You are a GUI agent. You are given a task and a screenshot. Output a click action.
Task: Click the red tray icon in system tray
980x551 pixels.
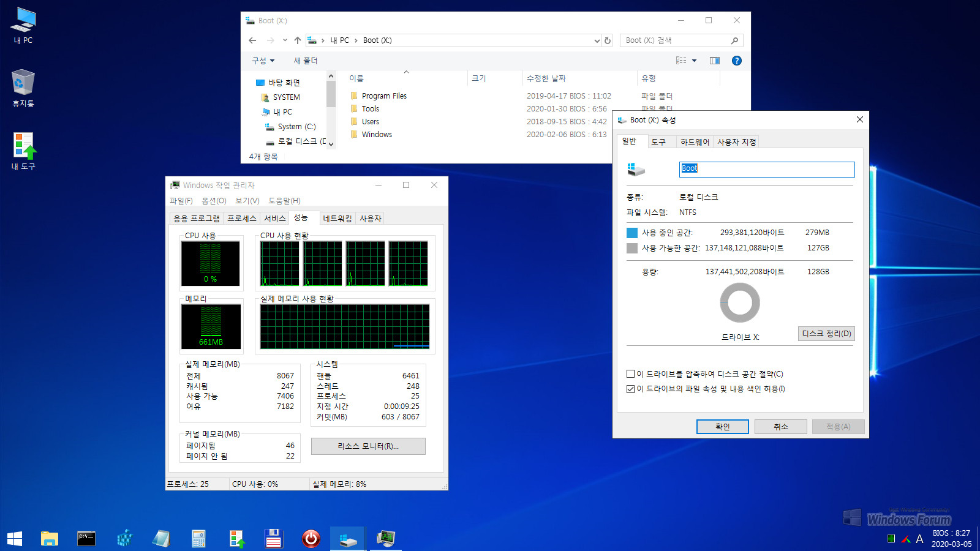(x=906, y=539)
